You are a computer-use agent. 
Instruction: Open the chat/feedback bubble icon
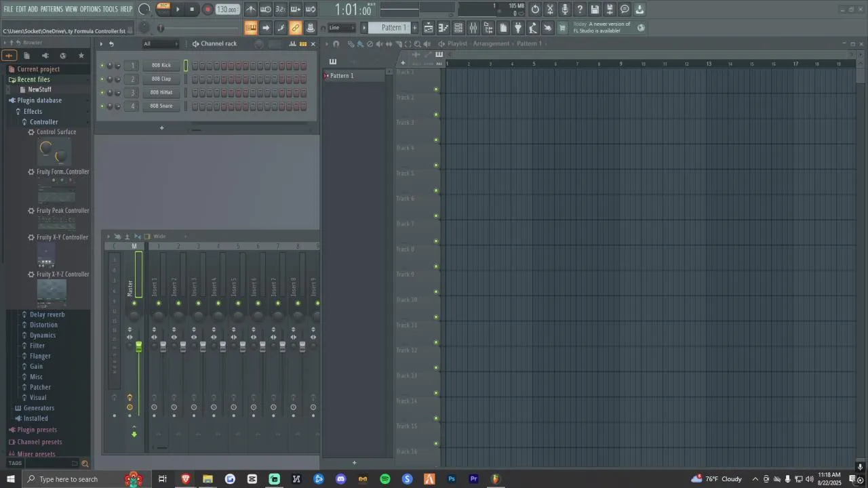click(x=625, y=9)
